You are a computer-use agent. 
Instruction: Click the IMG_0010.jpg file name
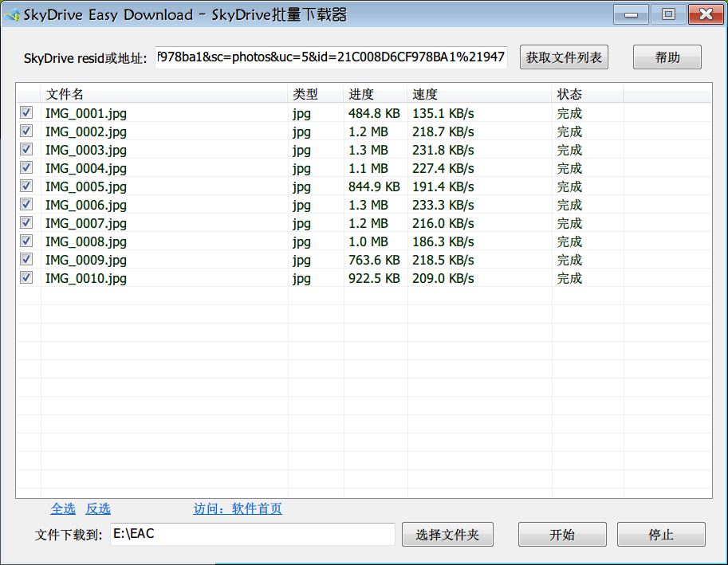(x=86, y=278)
